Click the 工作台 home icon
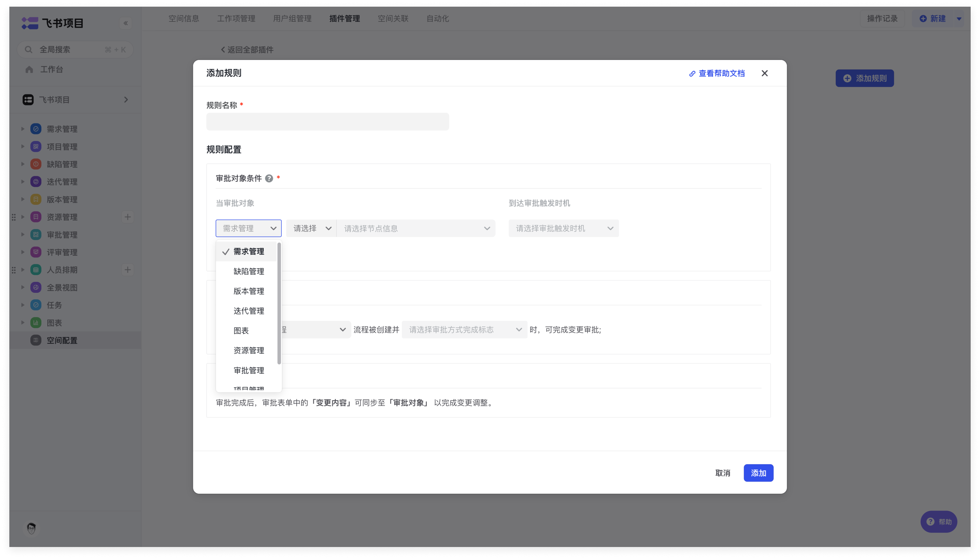This screenshot has height=559, width=980. tap(29, 69)
